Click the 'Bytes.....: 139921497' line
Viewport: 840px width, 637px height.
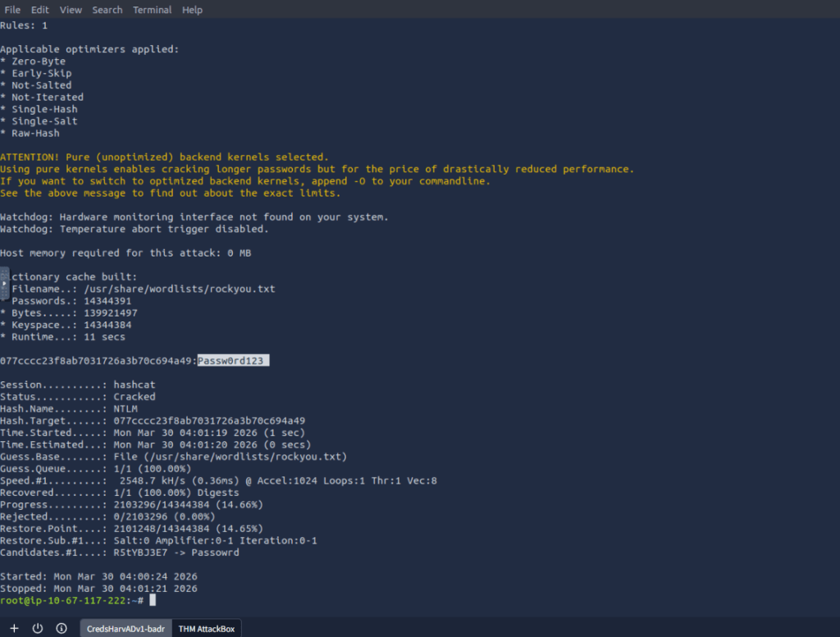pyautogui.click(x=69, y=312)
